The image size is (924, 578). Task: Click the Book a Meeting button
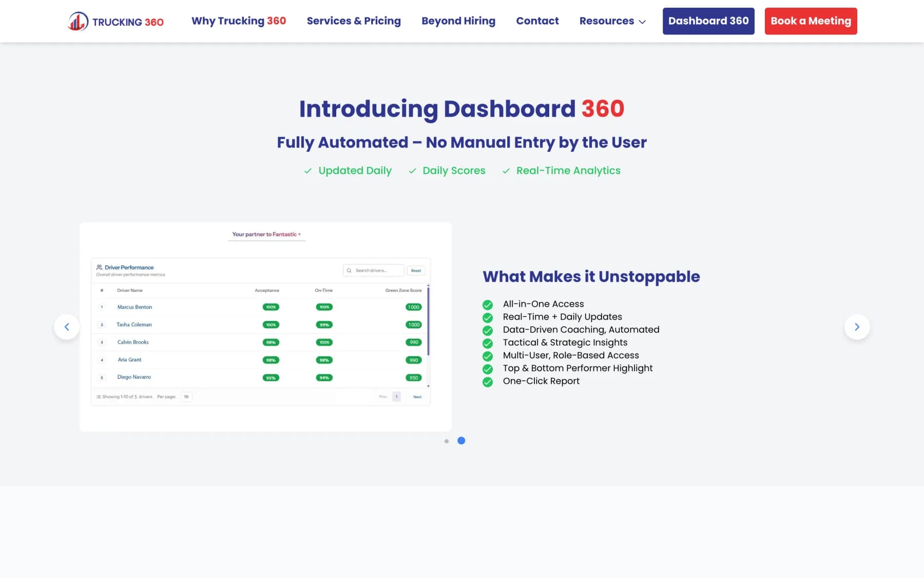pos(811,21)
